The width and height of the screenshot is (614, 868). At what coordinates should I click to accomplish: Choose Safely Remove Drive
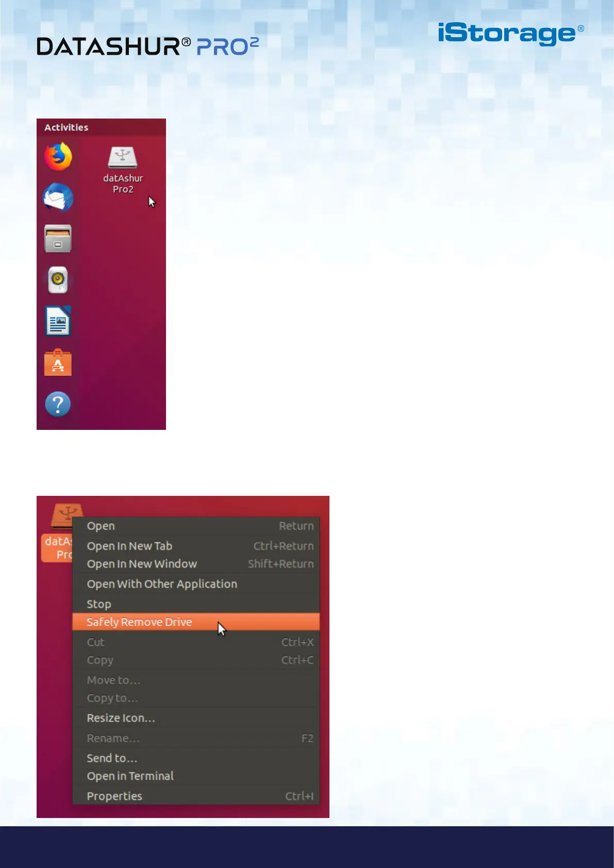tap(196, 622)
